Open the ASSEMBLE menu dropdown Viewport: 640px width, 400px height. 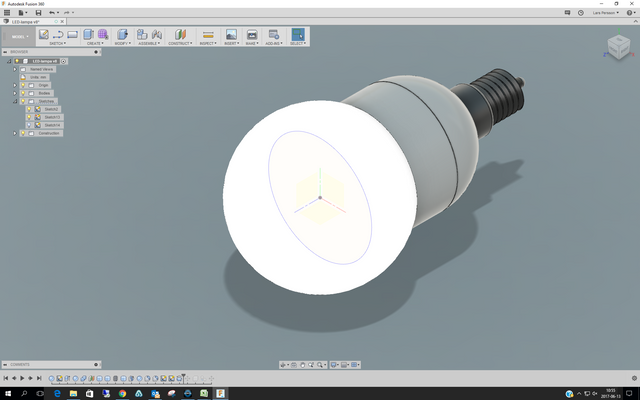149,43
